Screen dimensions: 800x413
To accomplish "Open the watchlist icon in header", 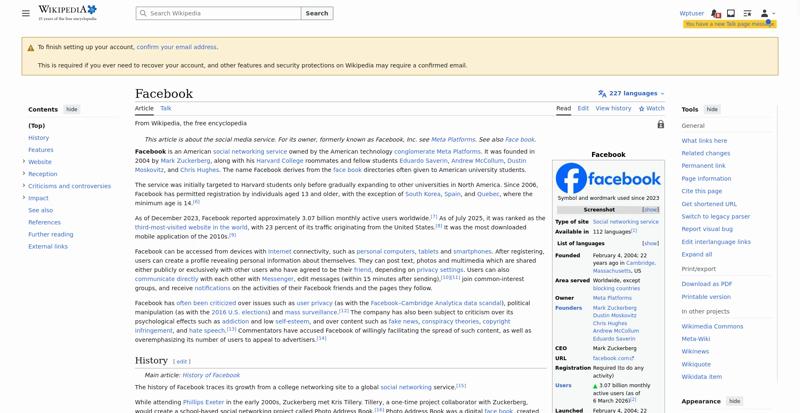I will click(747, 13).
